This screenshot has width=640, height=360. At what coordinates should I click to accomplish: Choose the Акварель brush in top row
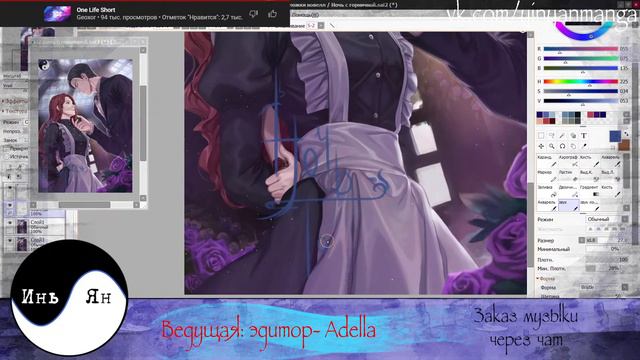coord(611,161)
